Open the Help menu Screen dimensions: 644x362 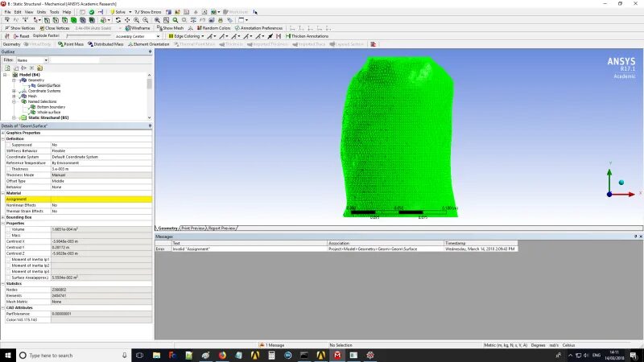tap(67, 12)
